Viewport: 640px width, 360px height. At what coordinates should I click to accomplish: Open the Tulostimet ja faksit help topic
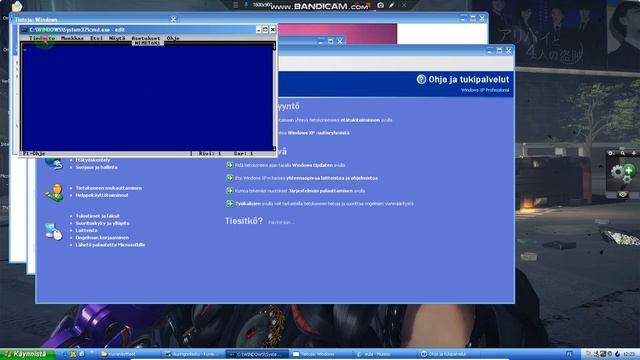[98, 216]
